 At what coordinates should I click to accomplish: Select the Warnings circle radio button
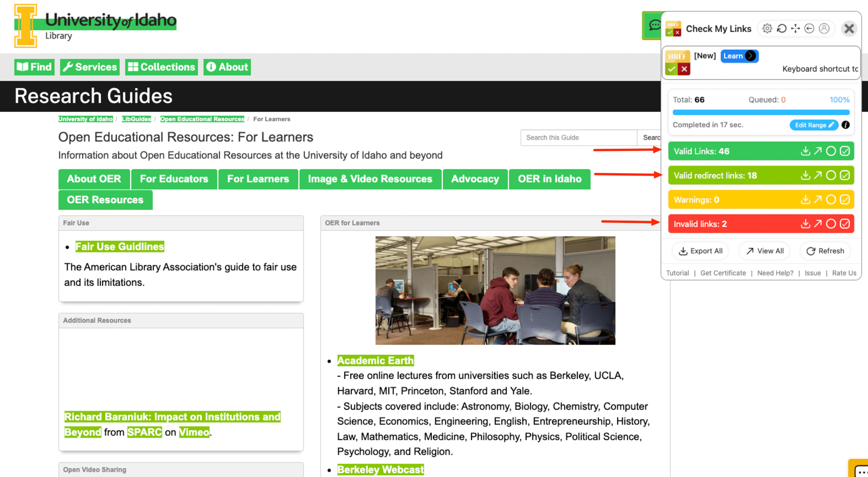(x=831, y=200)
